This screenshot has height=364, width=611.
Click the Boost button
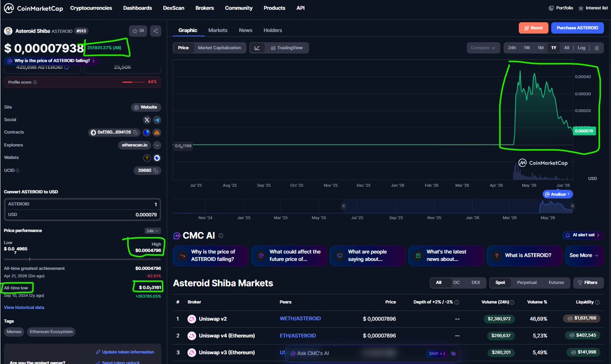click(533, 27)
